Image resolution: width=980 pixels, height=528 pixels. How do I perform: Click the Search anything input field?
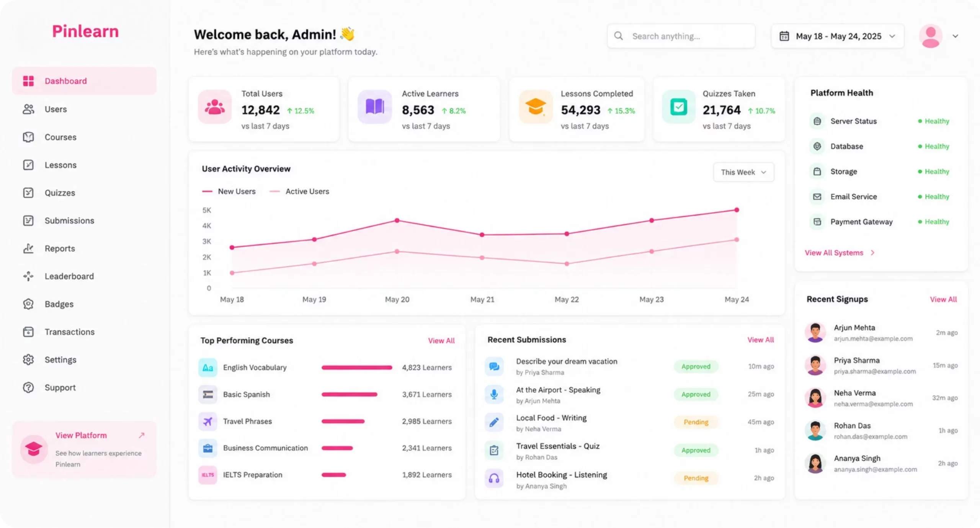pyautogui.click(x=681, y=36)
